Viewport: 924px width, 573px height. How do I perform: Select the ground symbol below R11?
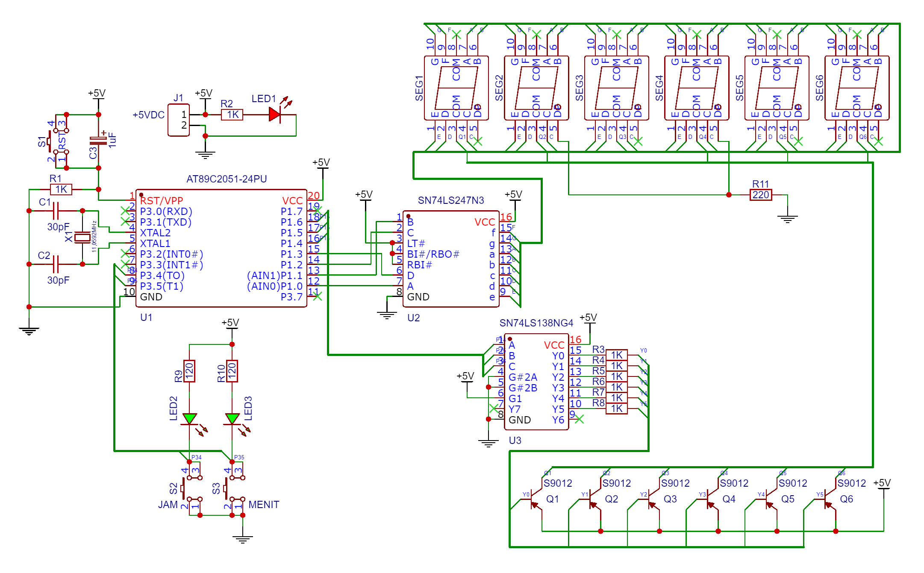[788, 219]
